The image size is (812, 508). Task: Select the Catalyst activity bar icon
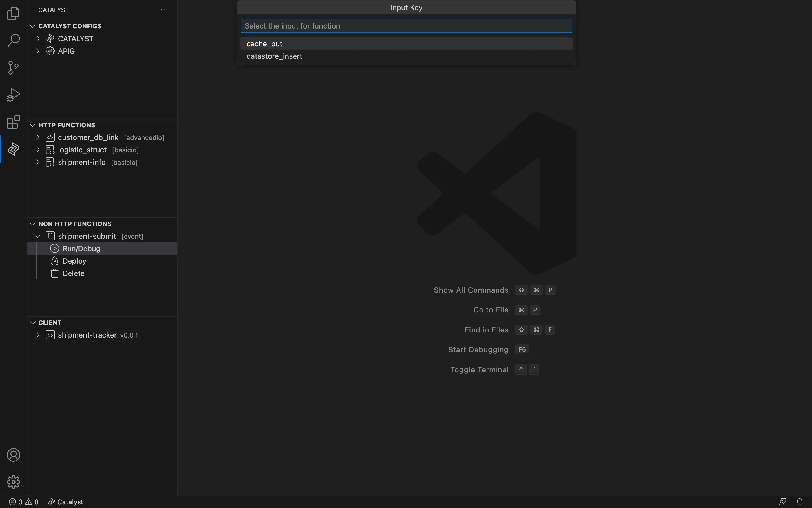(14, 149)
